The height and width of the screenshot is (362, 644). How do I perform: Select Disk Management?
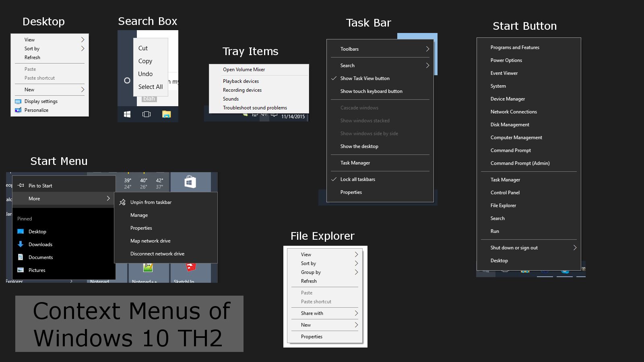tap(510, 125)
